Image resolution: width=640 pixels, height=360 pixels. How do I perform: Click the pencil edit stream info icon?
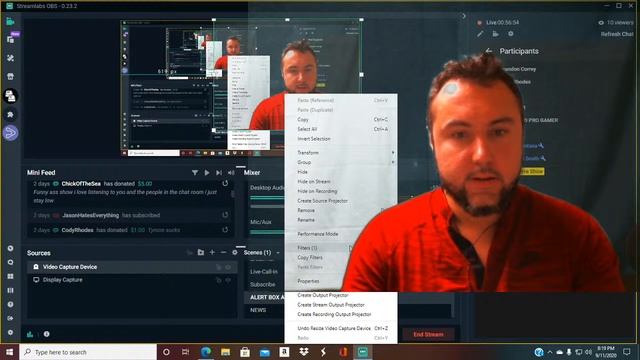(480, 34)
